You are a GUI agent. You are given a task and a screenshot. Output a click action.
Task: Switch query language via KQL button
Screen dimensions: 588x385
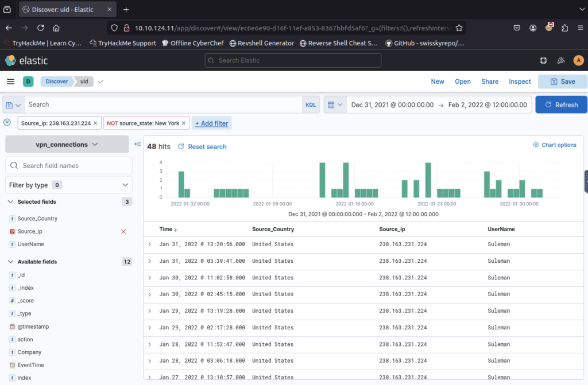click(311, 104)
